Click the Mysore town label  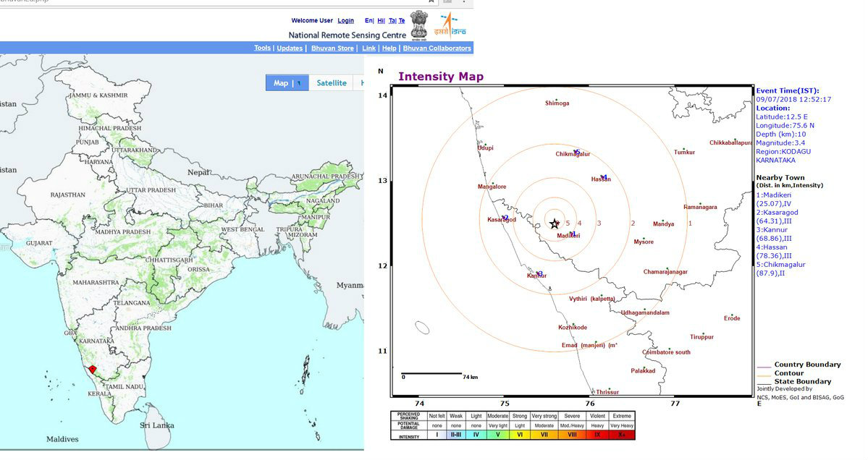coord(644,242)
